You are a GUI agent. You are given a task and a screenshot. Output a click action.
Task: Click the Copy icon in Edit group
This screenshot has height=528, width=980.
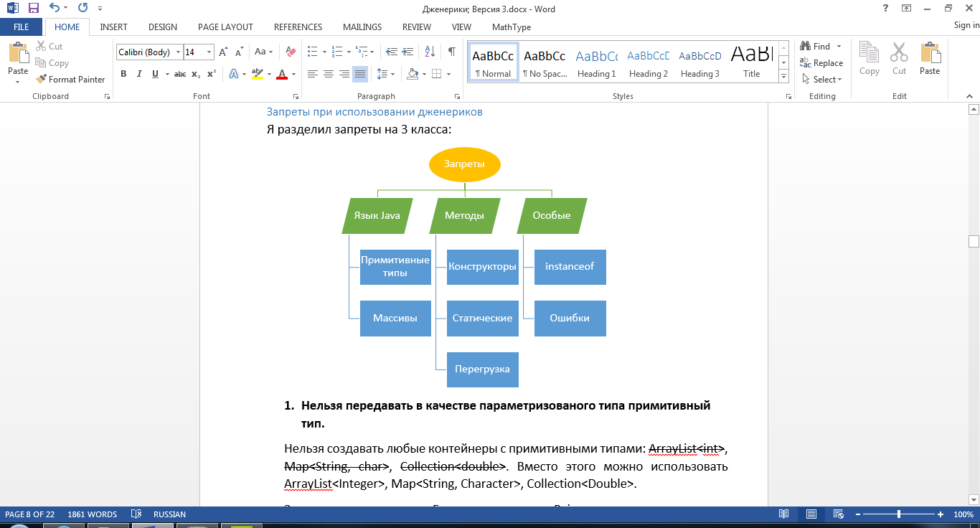click(869, 59)
